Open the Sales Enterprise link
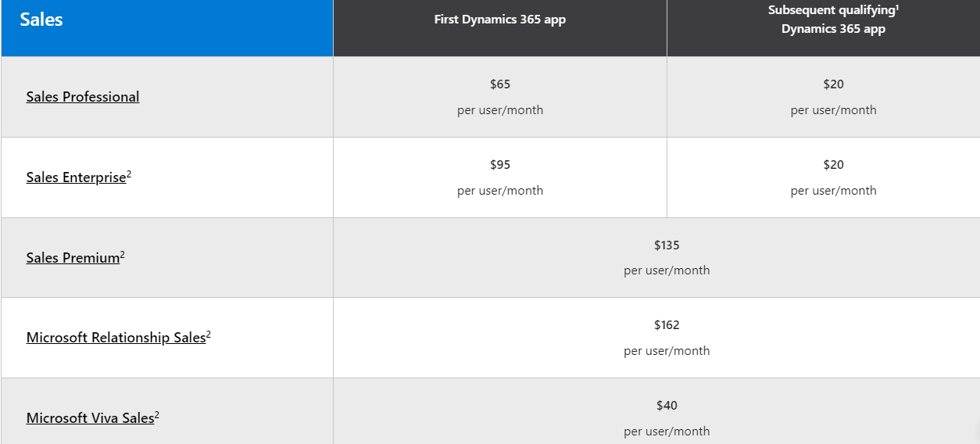The width and height of the screenshot is (980, 444). (x=76, y=177)
